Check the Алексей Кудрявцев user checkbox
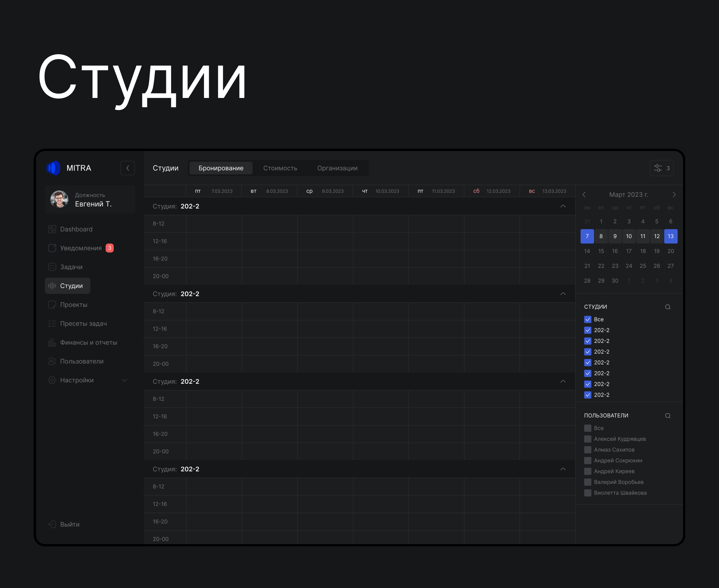 tap(587, 439)
